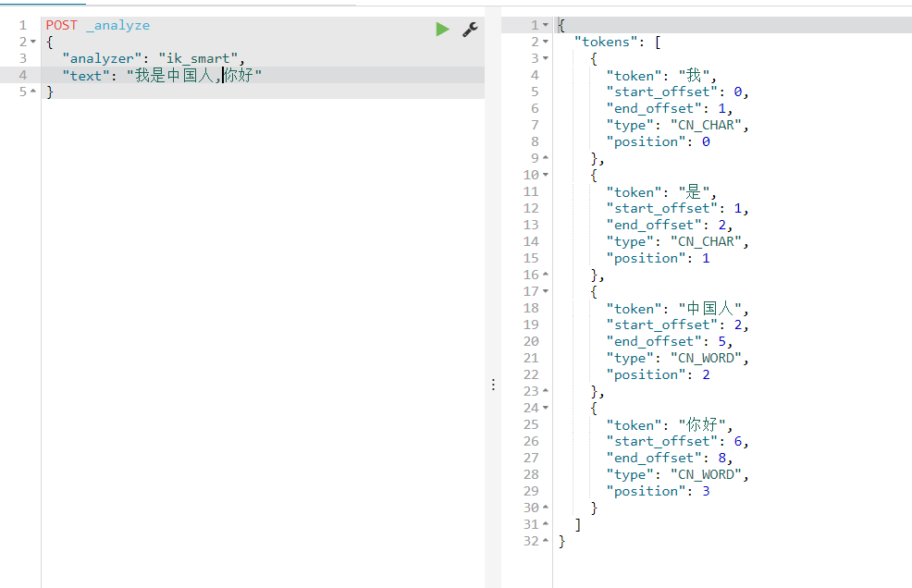Screen dimensions: 912x588
Task: Click line number 18 in response gutter
Action: click(531, 308)
